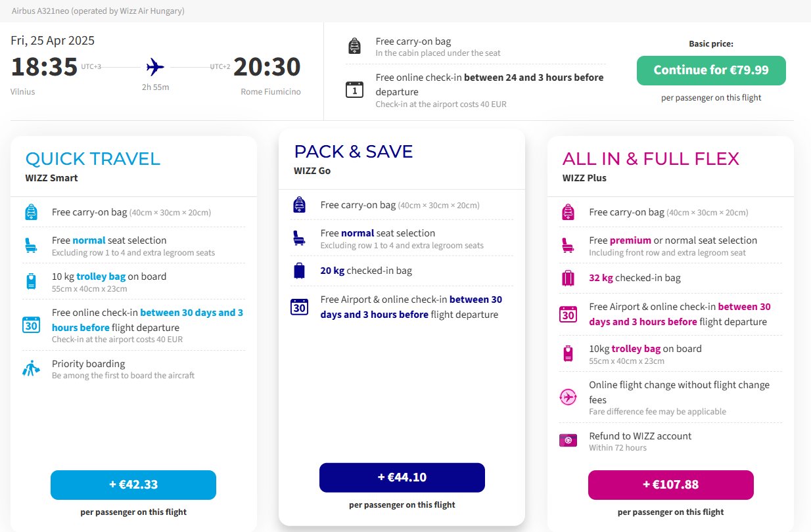Select WIZZ Plus bundle for +€107.88
Image resolution: width=811 pixels, height=532 pixels.
pos(671,485)
